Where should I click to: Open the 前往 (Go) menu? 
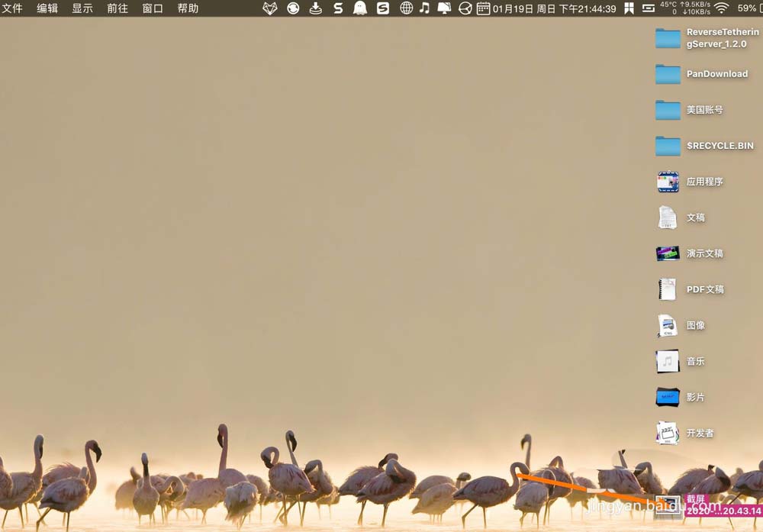point(118,8)
